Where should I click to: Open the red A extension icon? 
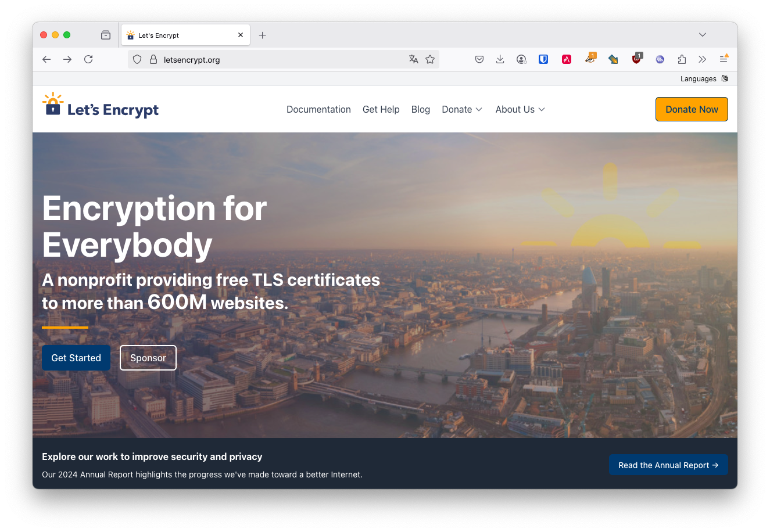[567, 59]
